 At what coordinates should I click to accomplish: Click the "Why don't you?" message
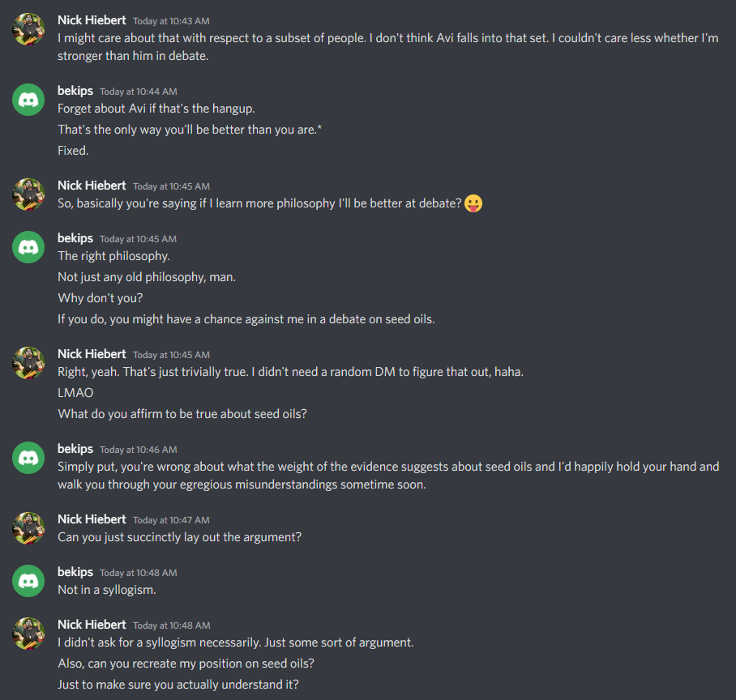click(100, 298)
